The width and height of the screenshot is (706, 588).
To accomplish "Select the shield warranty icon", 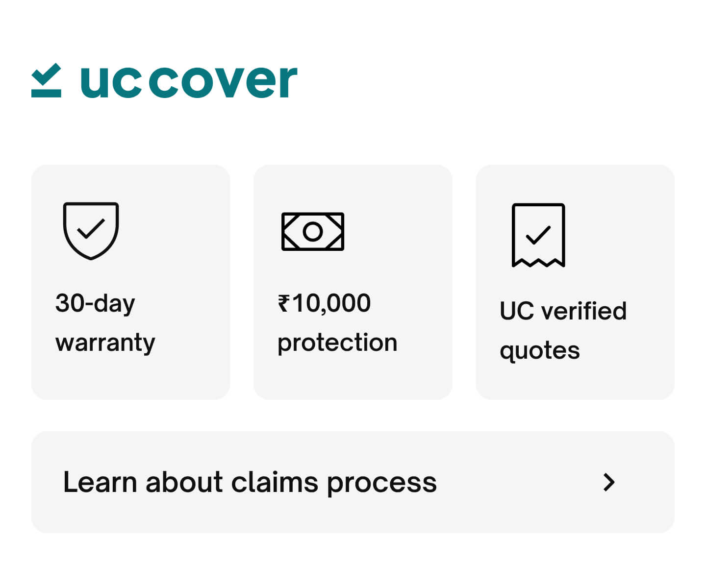I will pos(91,231).
